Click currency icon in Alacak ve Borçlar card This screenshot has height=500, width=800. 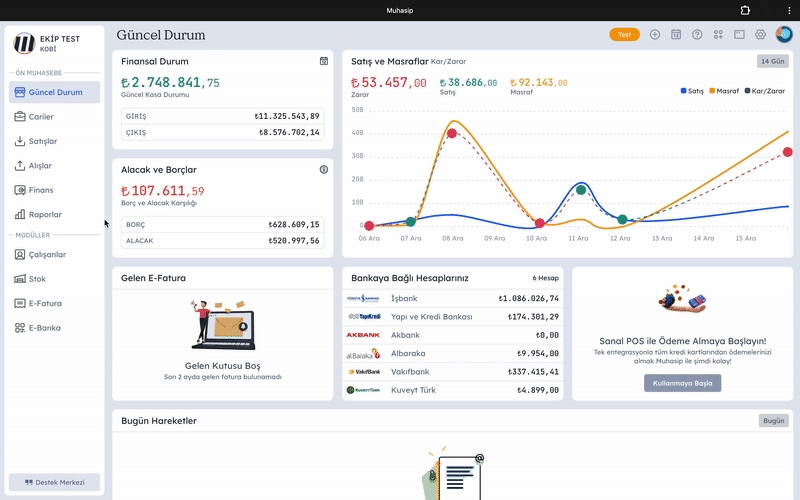[x=324, y=170]
